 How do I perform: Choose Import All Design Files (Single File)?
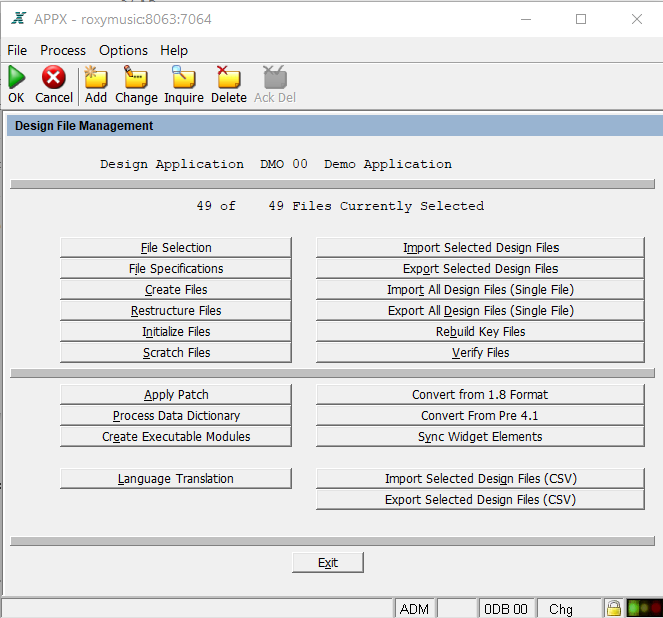[x=480, y=290]
